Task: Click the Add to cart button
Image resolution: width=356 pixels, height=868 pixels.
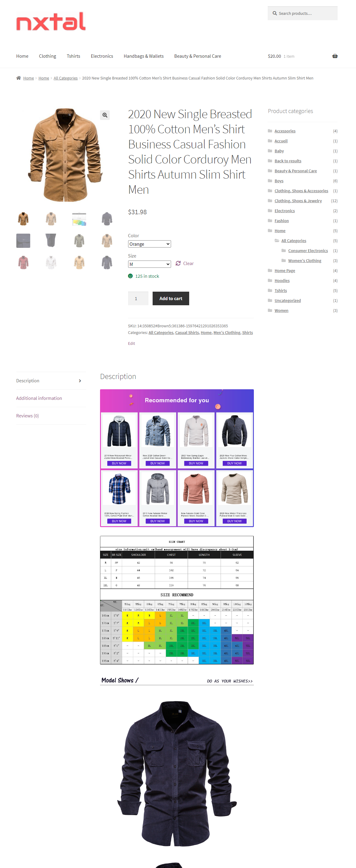Action: click(170, 298)
